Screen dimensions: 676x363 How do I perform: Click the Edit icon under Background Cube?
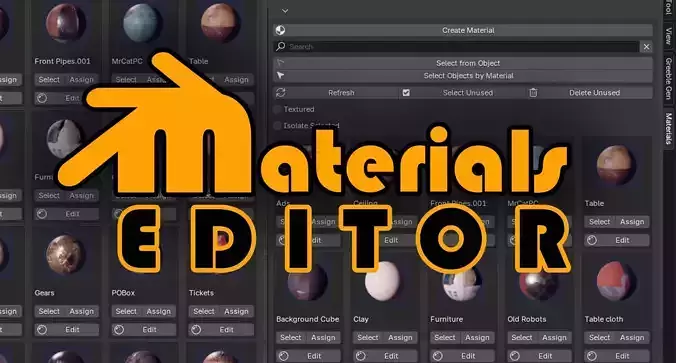tap(284, 356)
